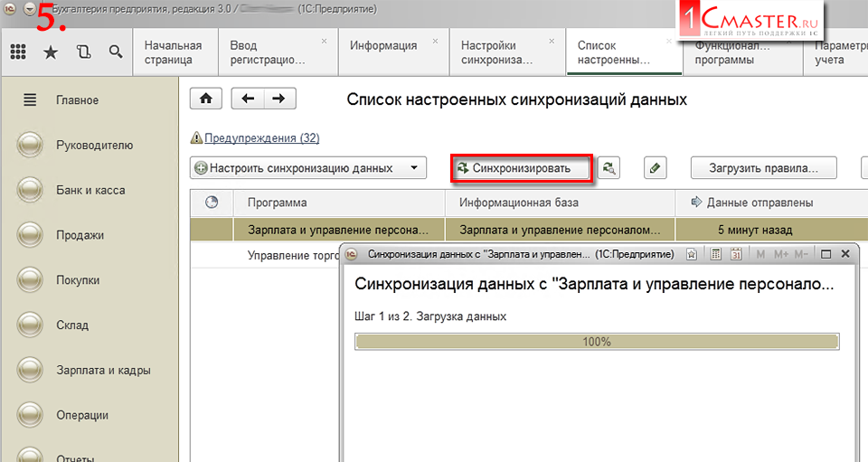Open the calendar icon in dialog title
The width and height of the screenshot is (868, 462).
point(736,254)
